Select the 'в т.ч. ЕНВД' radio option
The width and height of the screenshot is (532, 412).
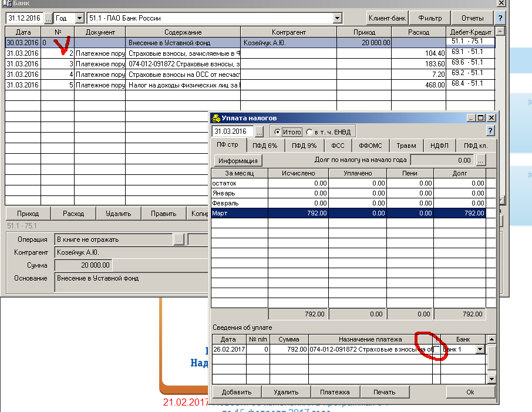pos(309,132)
